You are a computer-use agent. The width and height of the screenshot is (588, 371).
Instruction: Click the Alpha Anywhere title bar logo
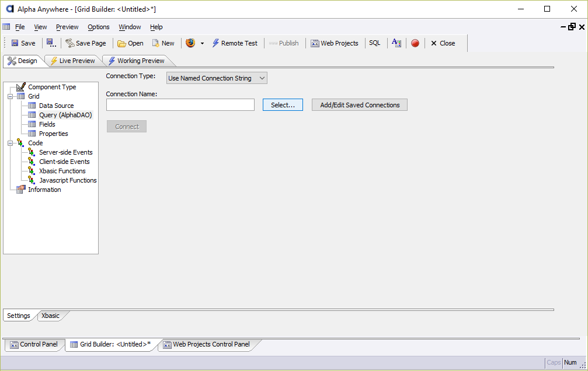[9, 9]
